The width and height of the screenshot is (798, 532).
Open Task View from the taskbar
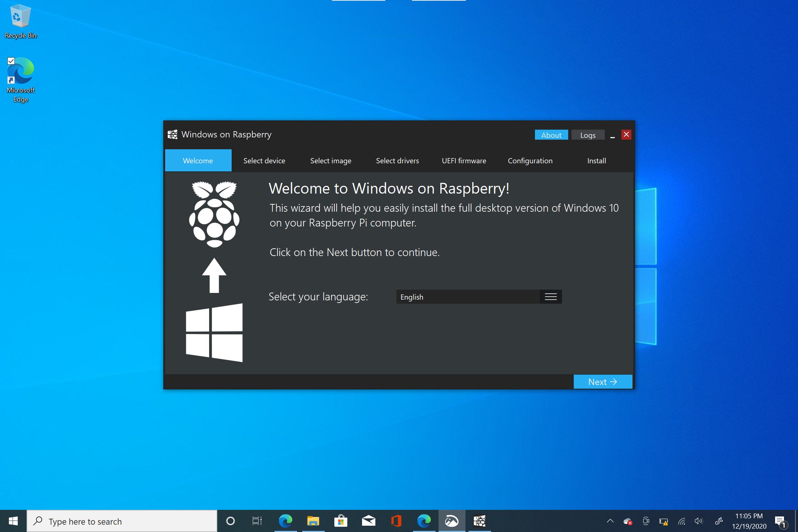coord(257,521)
